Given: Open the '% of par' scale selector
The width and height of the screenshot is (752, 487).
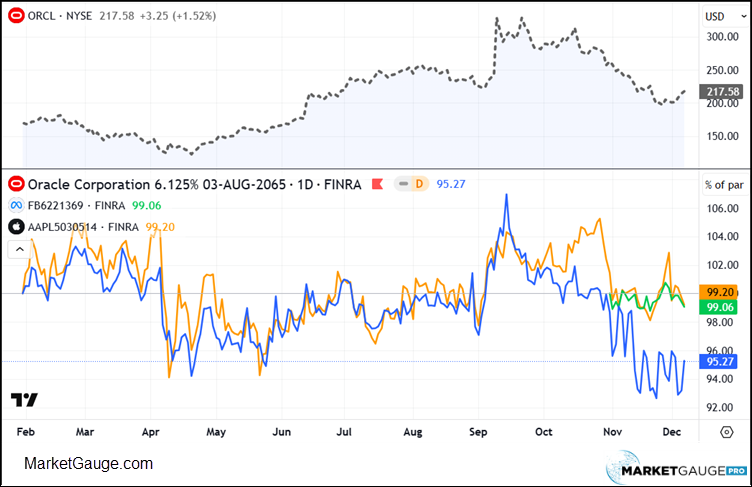Looking at the screenshot, I should pyautogui.click(x=722, y=184).
